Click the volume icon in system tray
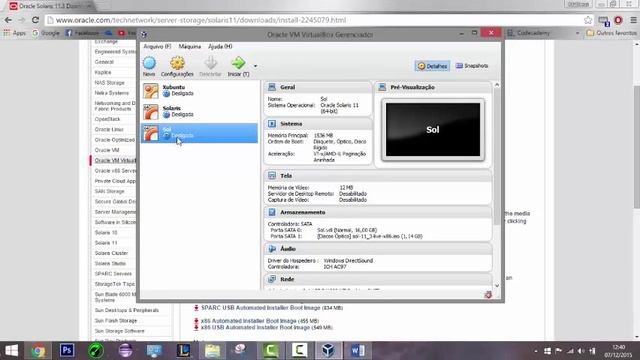The height and width of the screenshot is (360, 640). (581, 351)
